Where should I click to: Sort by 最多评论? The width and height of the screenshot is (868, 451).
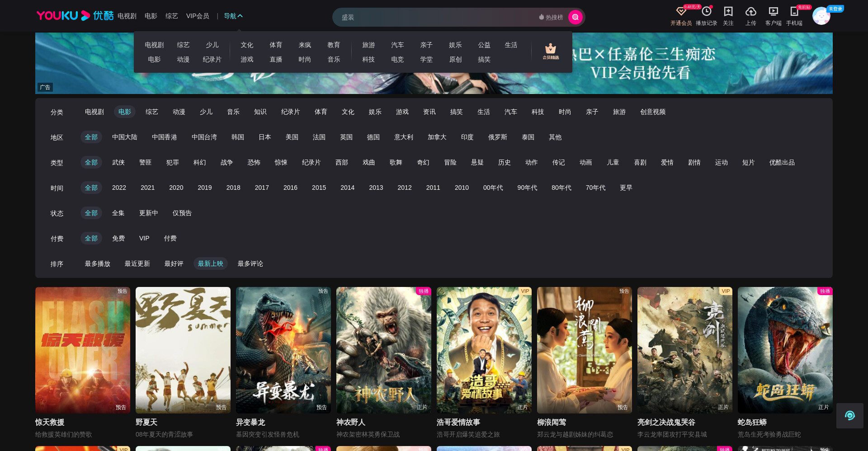pos(250,263)
